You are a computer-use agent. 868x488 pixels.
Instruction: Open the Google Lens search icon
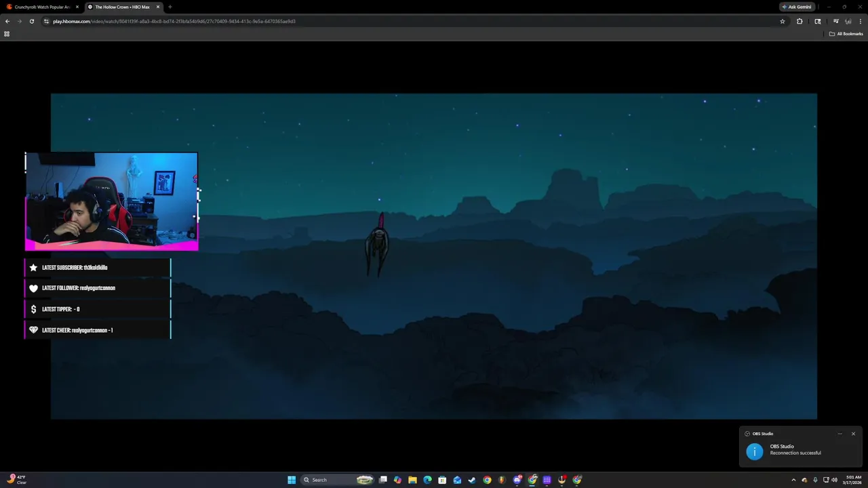coord(818,21)
